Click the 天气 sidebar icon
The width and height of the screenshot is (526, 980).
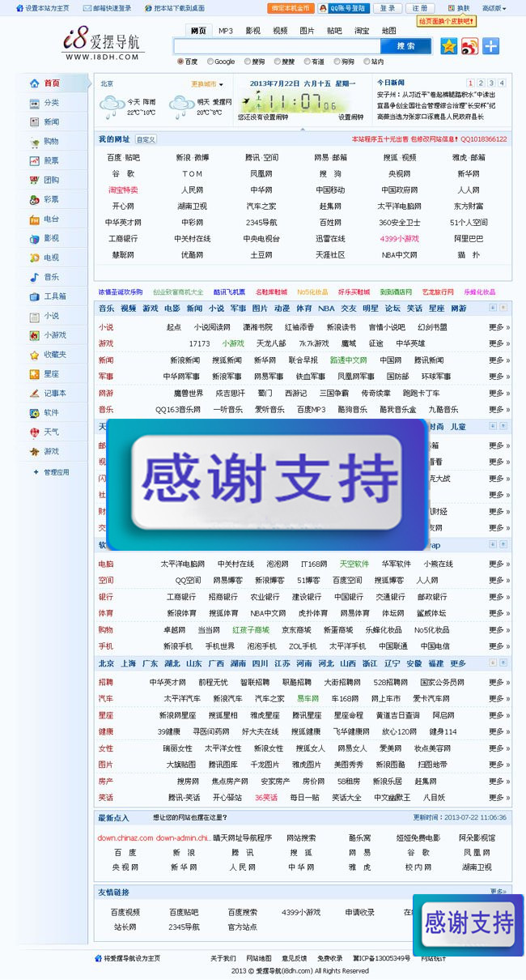click(x=34, y=432)
